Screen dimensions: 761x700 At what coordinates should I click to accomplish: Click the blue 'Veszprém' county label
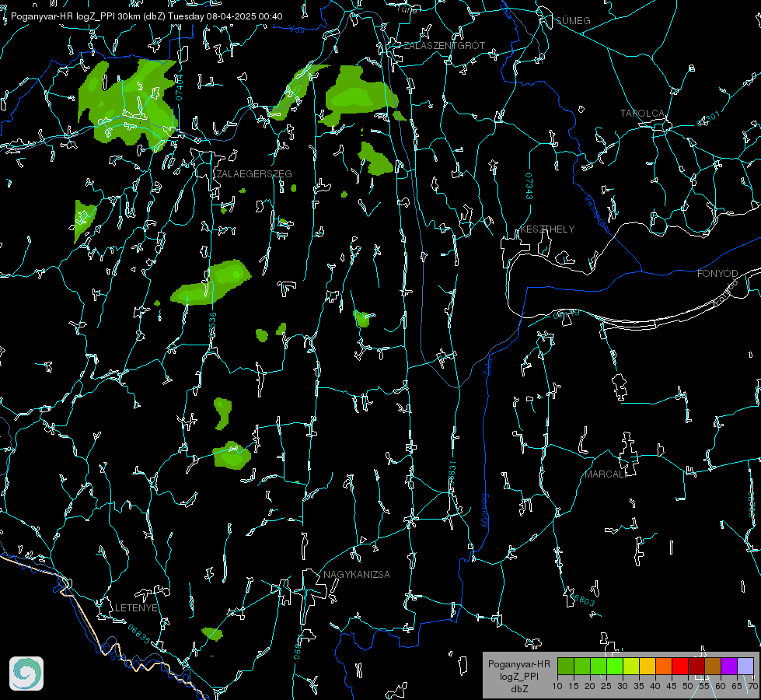pos(597,214)
